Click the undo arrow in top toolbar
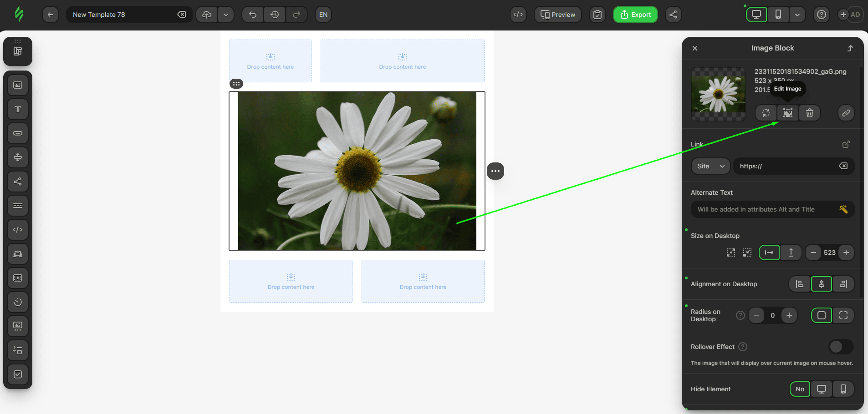This screenshot has height=414, width=868. (253, 15)
